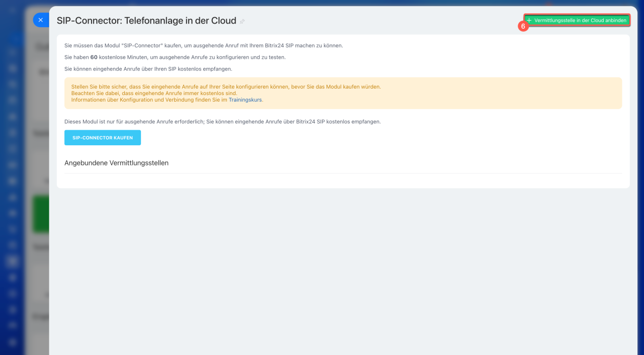Select the title 'SIP-Connector: Telefonanlage in der Cloud'
The height and width of the screenshot is (355, 644).
tap(146, 21)
